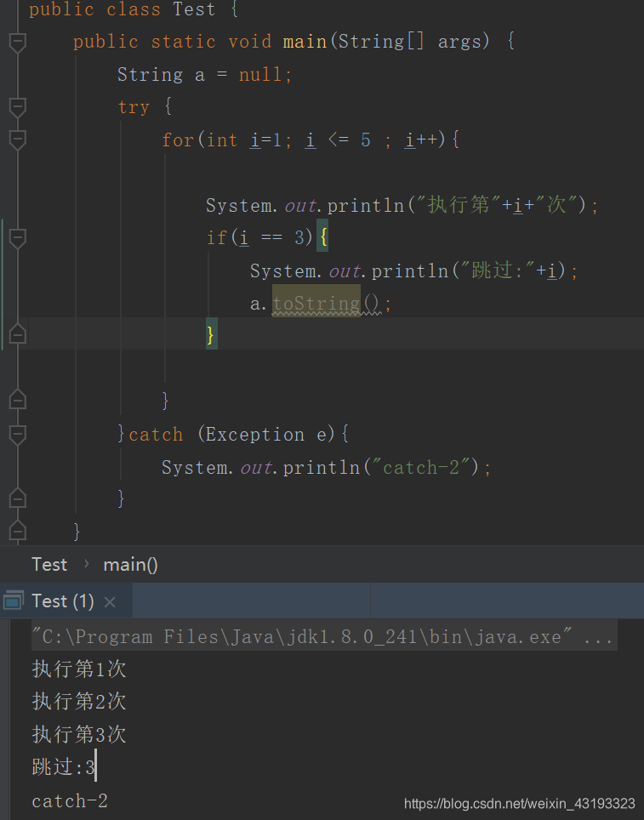Click the highlighted toString call
Screen dimensions: 644x820
pos(316,303)
